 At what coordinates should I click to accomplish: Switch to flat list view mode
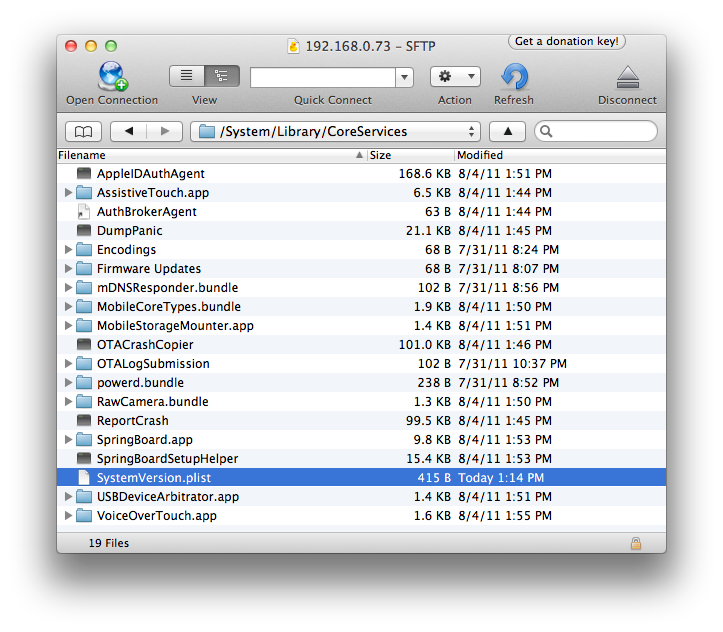coord(187,76)
